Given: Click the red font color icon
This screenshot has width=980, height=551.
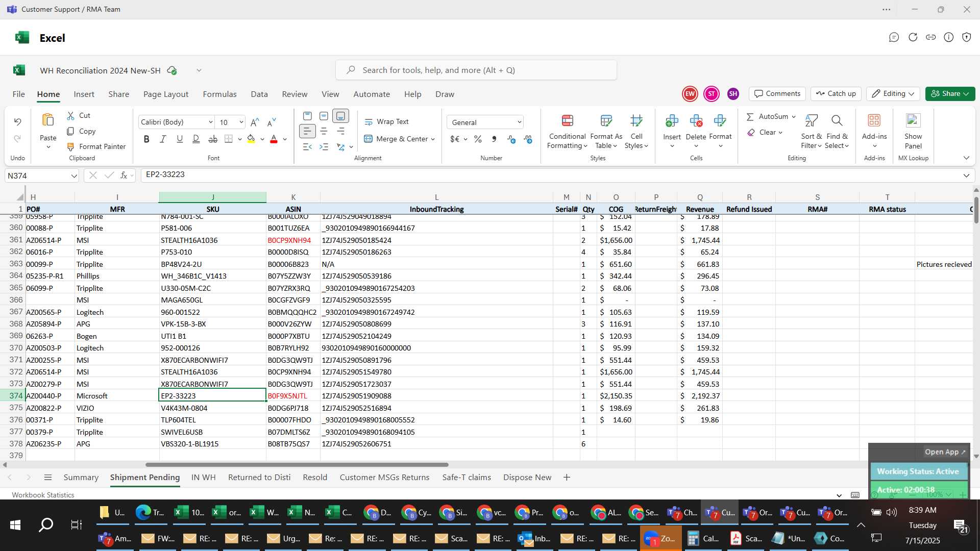Looking at the screenshot, I should point(274,139).
